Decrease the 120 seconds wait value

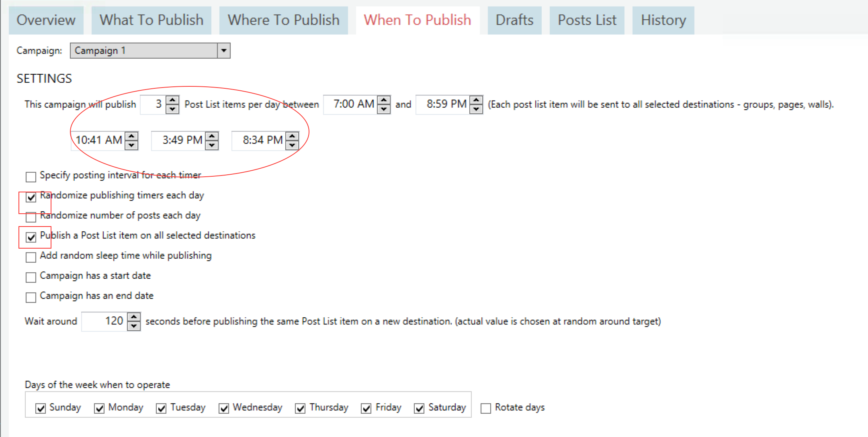pyautogui.click(x=134, y=326)
